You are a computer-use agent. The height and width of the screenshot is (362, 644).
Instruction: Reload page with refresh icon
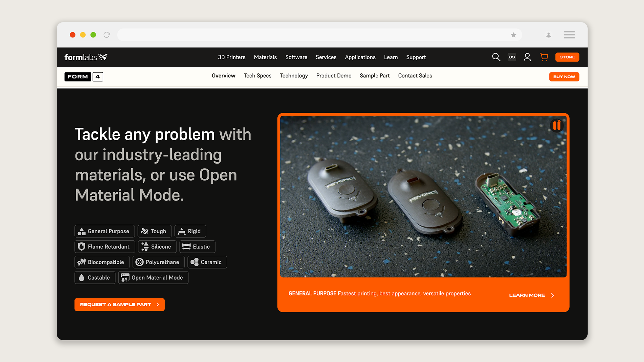coord(107,35)
